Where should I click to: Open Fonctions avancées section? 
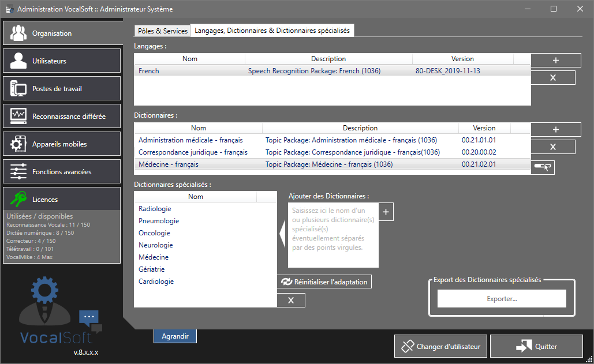click(62, 171)
